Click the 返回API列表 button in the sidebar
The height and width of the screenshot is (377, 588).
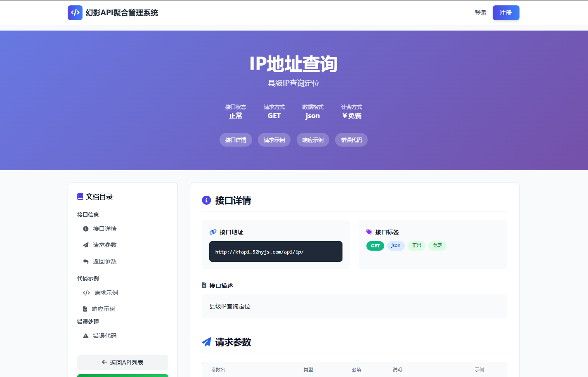pyautogui.click(x=123, y=362)
